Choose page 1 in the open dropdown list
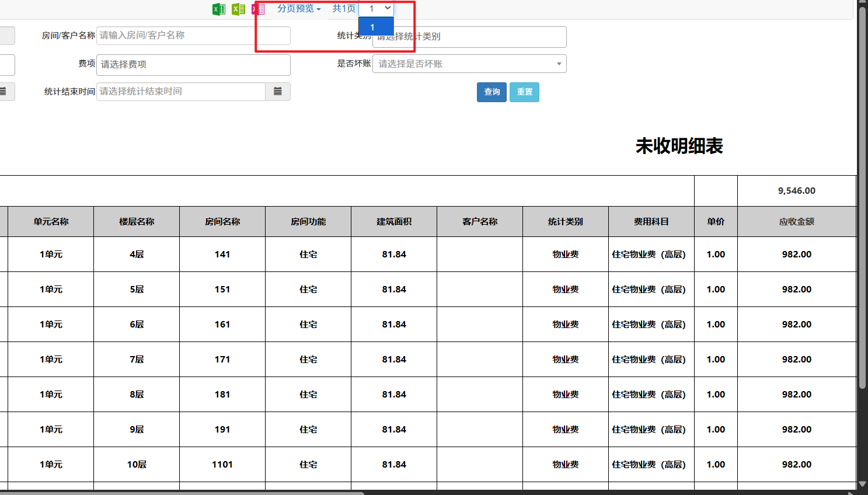 pos(376,27)
